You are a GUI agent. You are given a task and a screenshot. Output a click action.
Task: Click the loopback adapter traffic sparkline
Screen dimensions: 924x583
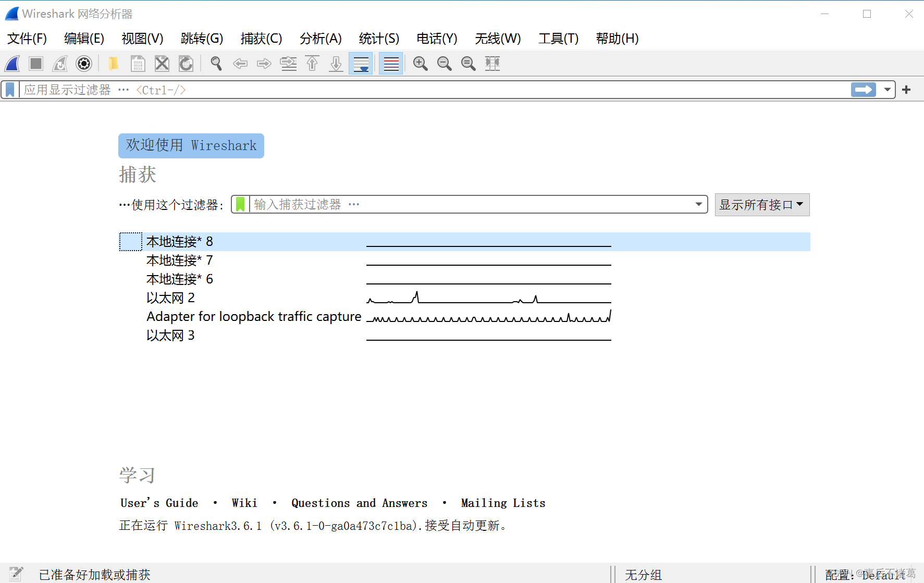click(489, 316)
